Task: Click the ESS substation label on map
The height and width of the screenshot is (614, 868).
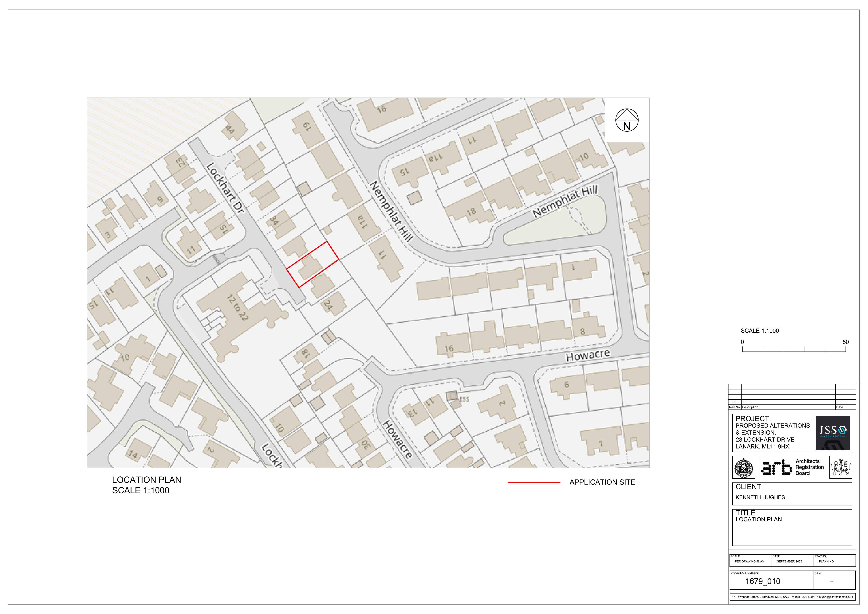Action: [x=464, y=399]
